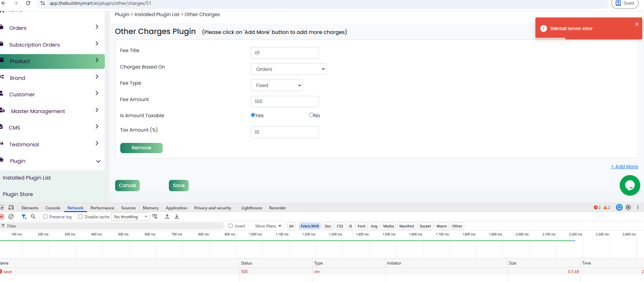Toggle the network filter funnel icon
The height and width of the screenshot is (282, 644).
(24, 217)
